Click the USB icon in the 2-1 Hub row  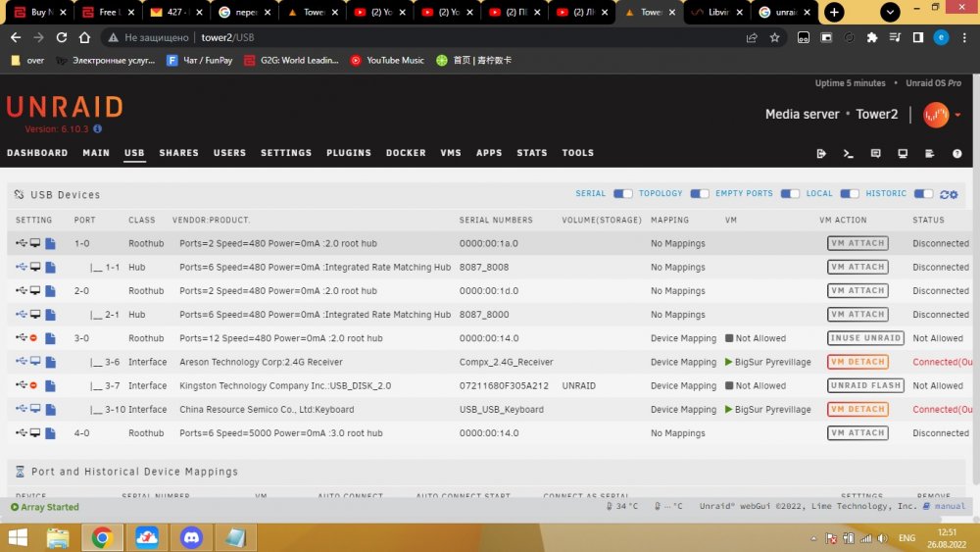pos(22,315)
